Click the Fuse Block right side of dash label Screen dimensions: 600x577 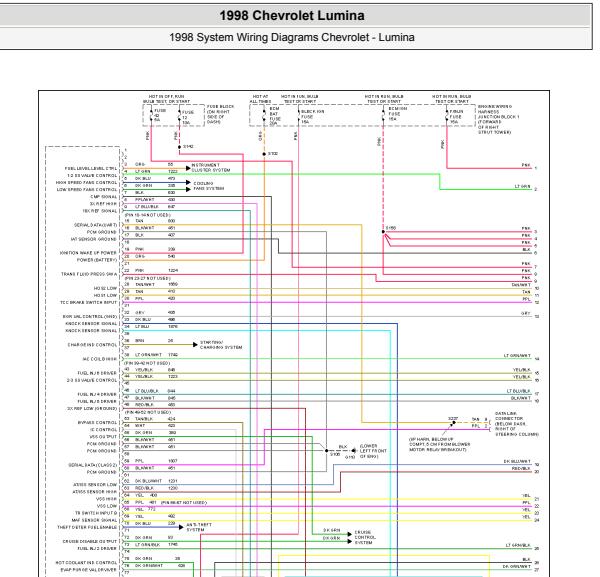point(218,114)
